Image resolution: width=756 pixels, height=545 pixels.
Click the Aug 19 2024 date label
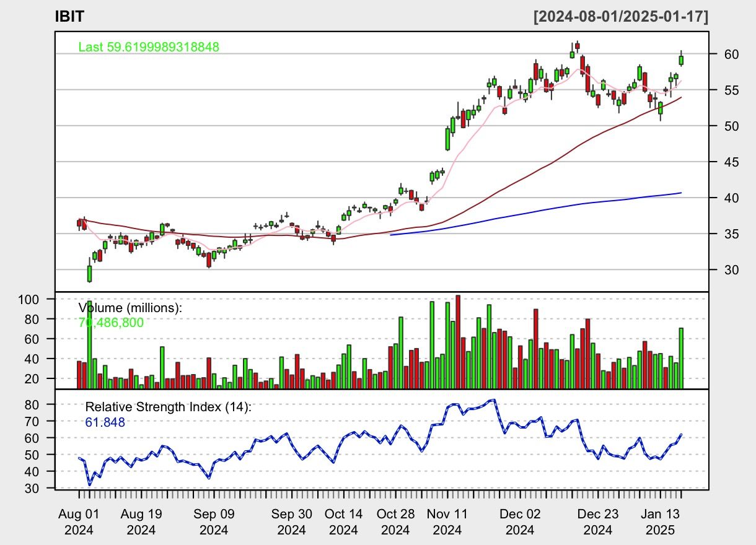pyautogui.click(x=141, y=522)
